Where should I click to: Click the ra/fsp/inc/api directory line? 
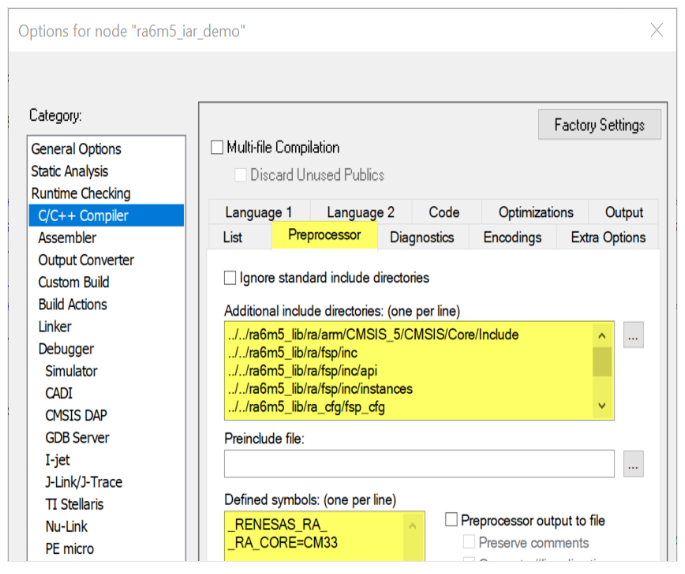pos(302,371)
